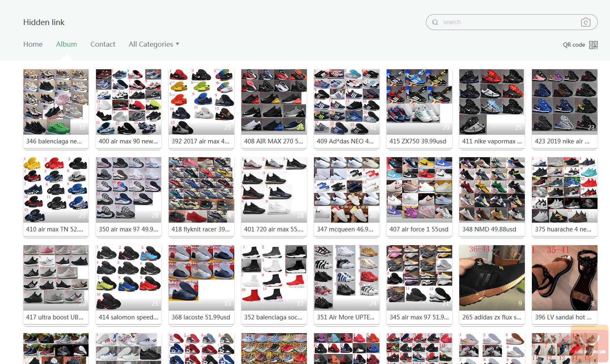Click the '418 flyknit racer 39...' title
Screen dimensions: 610x364
click(x=200, y=229)
